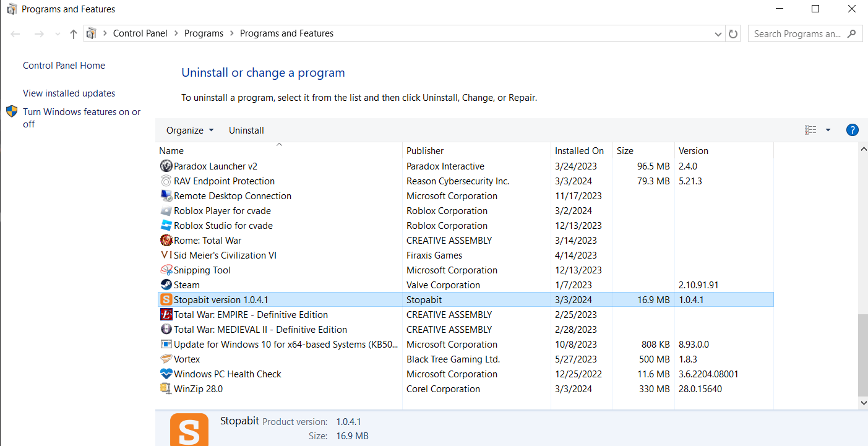The width and height of the screenshot is (868, 446).
Task: Open Control Panel Home link
Action: pos(64,66)
